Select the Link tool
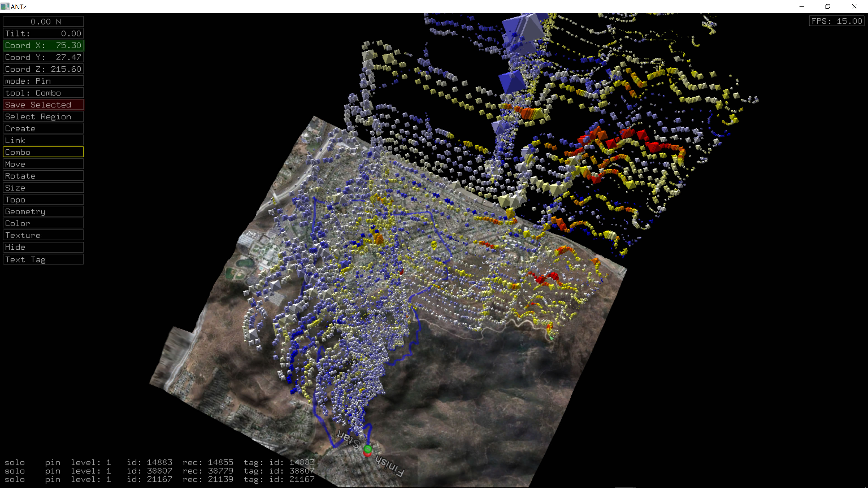 43,140
